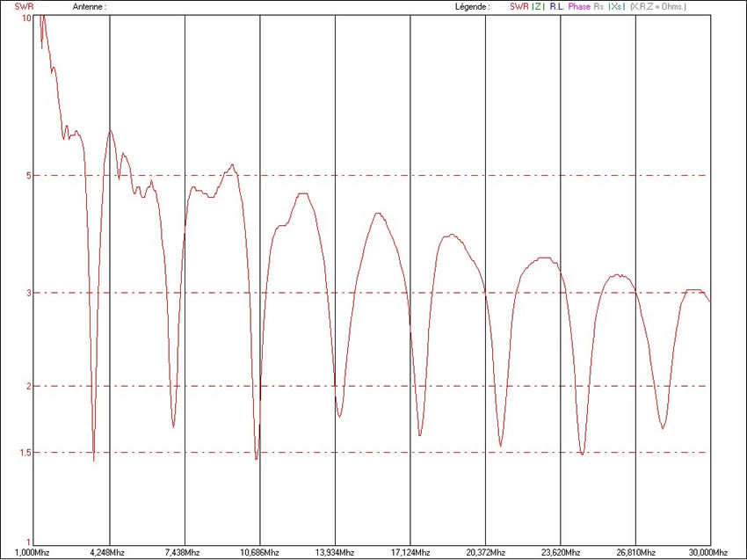
Task: Select the magenta Phase legend entry
Action: [x=579, y=7]
